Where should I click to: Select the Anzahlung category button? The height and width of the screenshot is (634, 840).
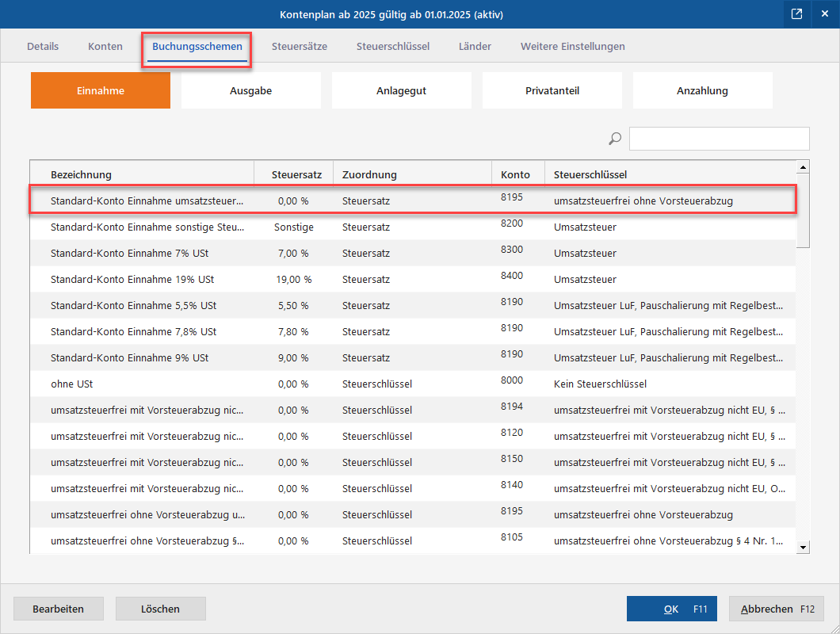point(702,90)
